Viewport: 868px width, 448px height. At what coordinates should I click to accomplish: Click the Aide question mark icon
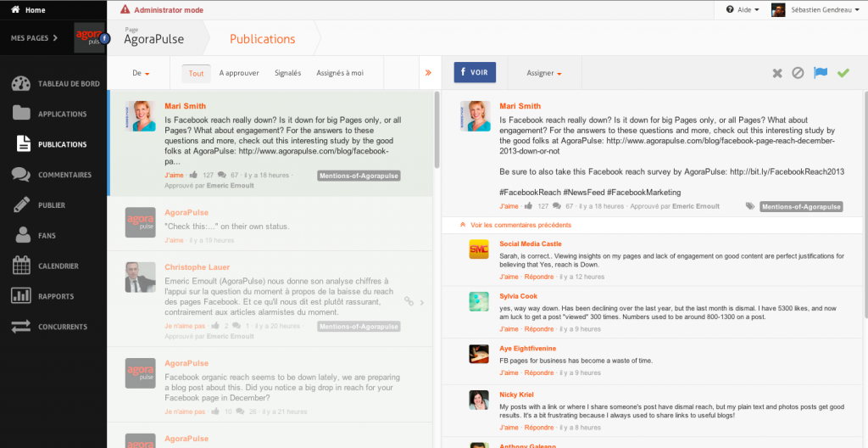(730, 10)
